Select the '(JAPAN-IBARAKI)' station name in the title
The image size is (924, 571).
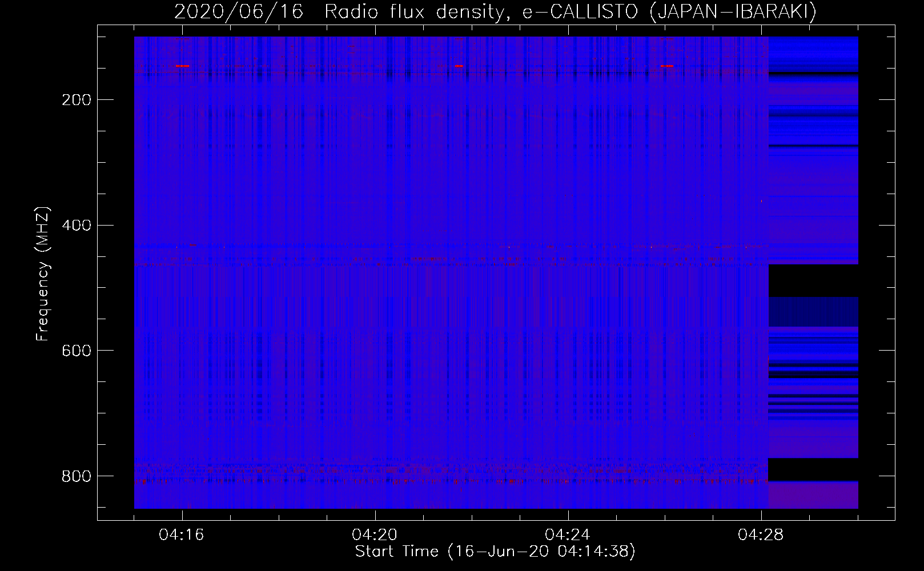point(733,12)
